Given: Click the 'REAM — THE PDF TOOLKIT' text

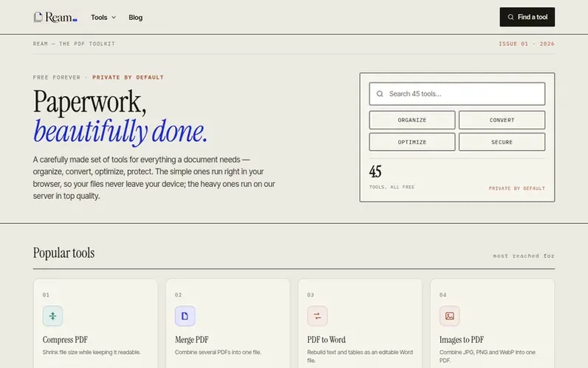Looking at the screenshot, I should pos(74,44).
